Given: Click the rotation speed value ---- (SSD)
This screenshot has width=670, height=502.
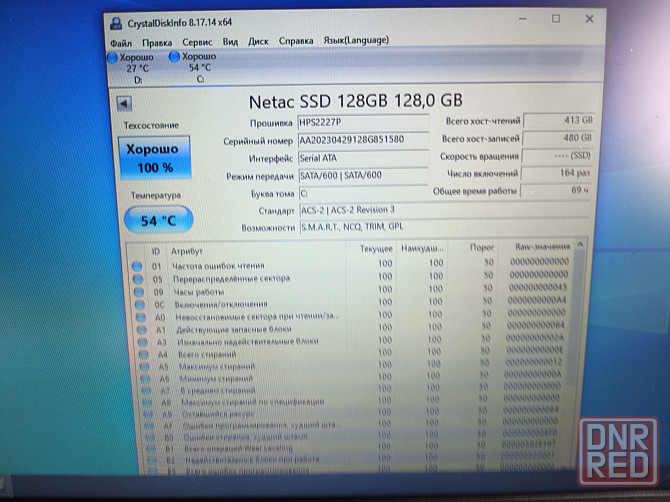Looking at the screenshot, I should (557, 156).
